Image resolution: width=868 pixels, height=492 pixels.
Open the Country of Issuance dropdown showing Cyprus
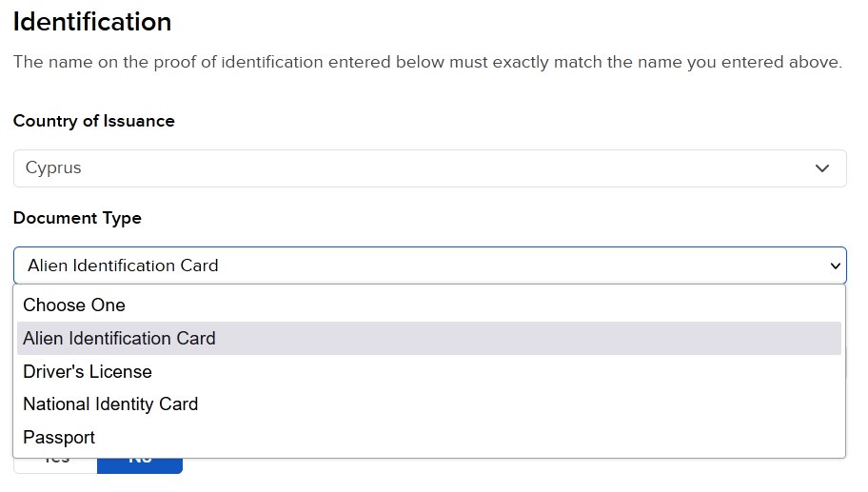click(429, 168)
